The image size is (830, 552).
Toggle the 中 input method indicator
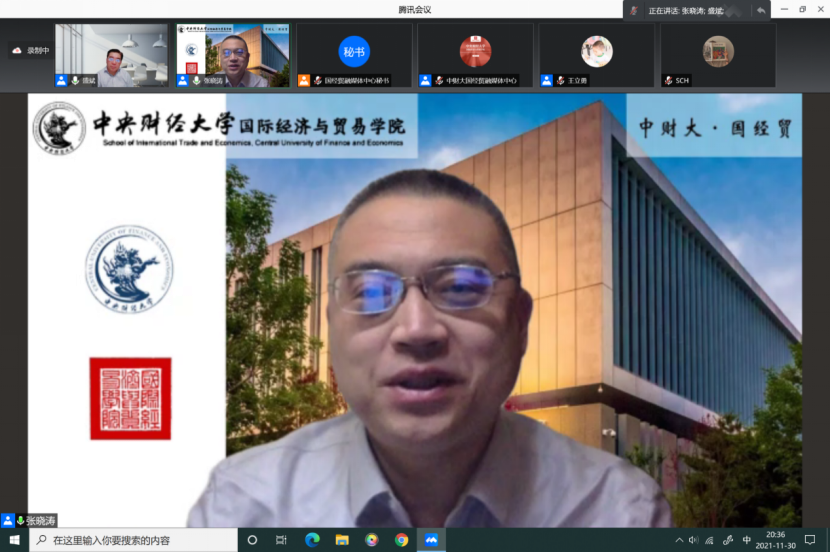[747, 540]
